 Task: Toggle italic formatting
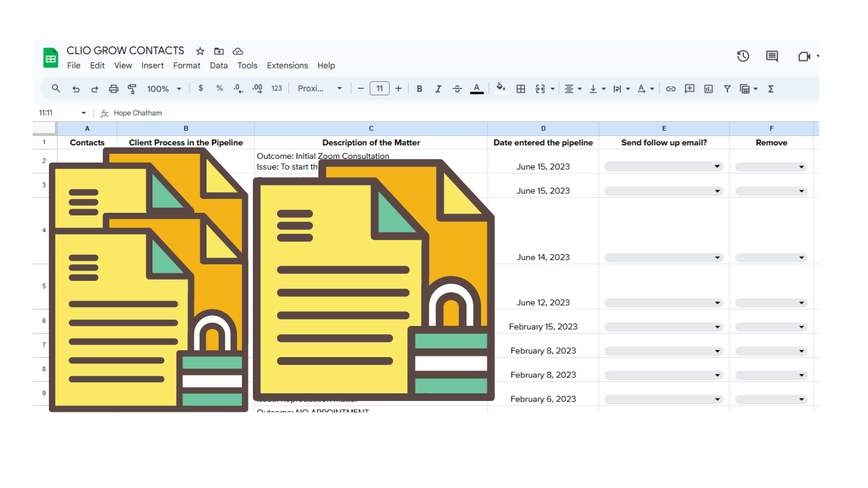pos(438,89)
